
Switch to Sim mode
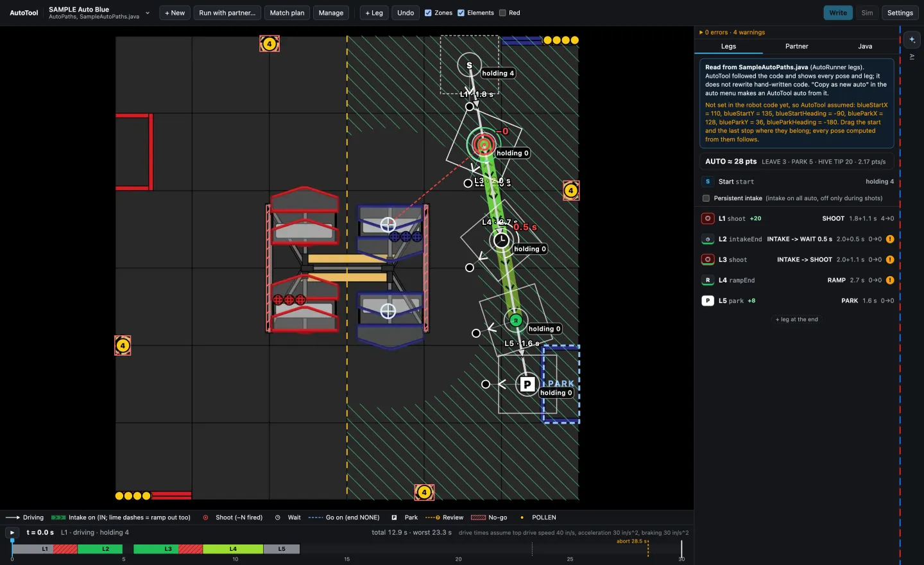coord(867,13)
